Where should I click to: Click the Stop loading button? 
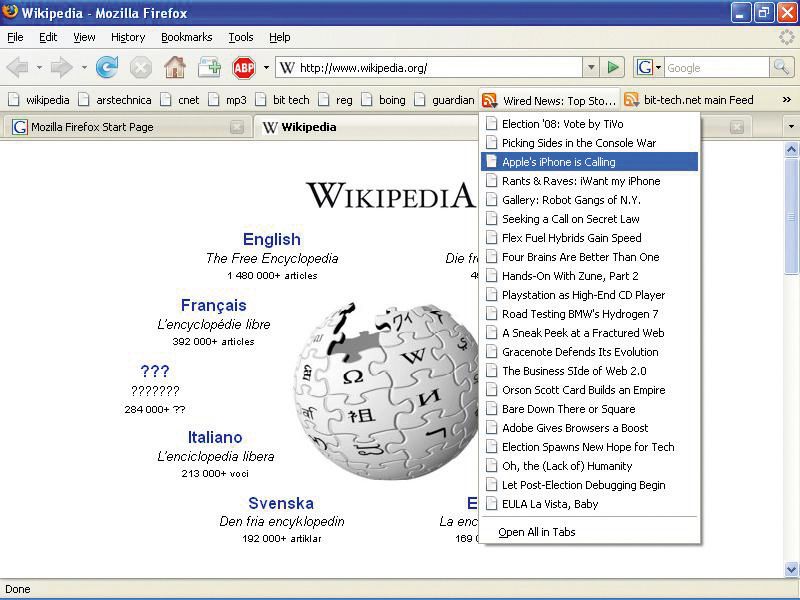click(141, 67)
